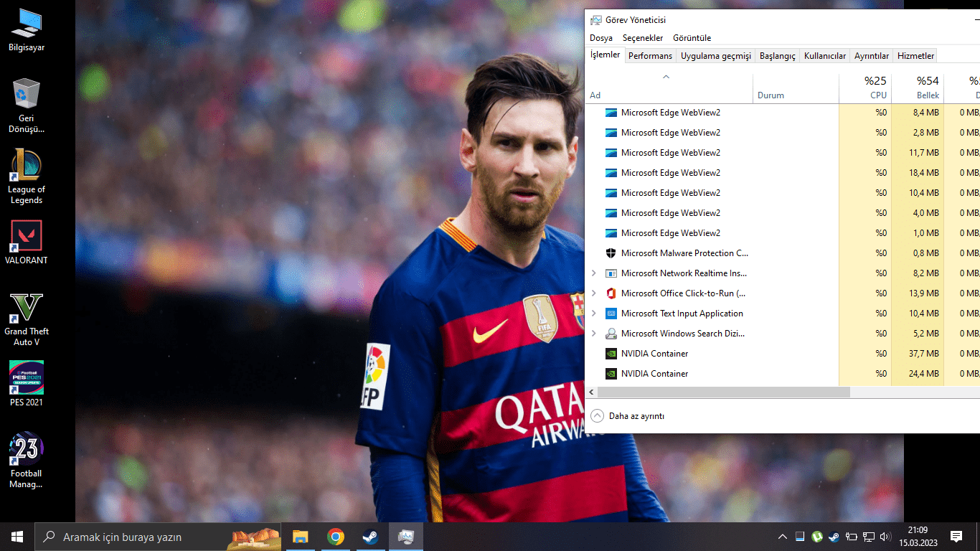The image size is (980, 551).
Task: Switch to the Uygulama geçmişi tab
Action: coord(716,56)
